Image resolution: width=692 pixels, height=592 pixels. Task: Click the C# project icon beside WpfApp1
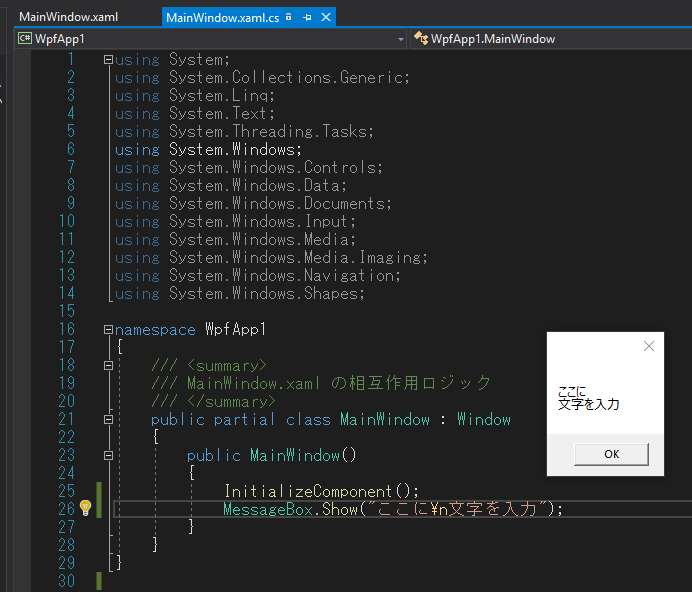[x=25, y=39]
